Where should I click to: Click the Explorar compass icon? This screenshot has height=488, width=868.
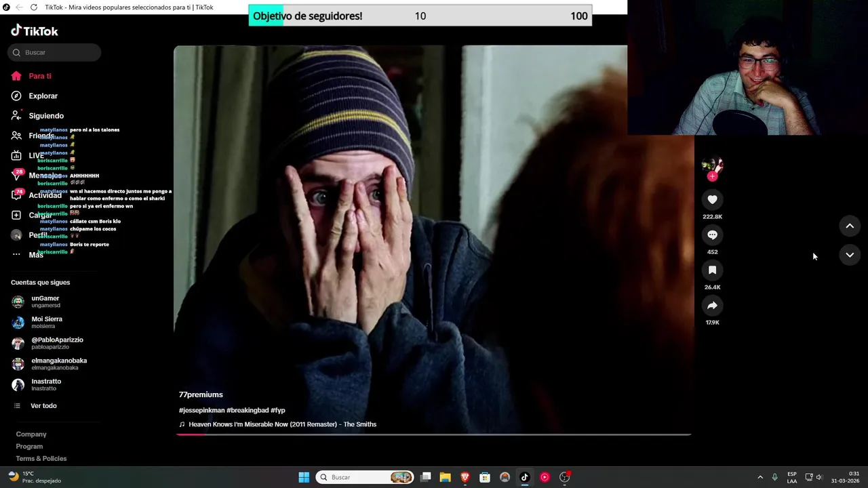click(16, 96)
